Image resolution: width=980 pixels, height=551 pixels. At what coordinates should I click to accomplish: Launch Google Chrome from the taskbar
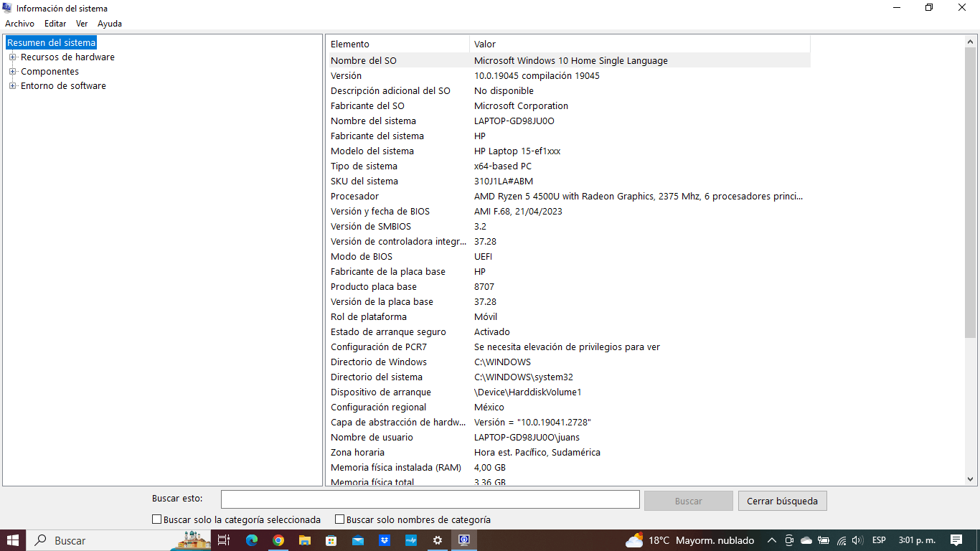[x=278, y=540]
